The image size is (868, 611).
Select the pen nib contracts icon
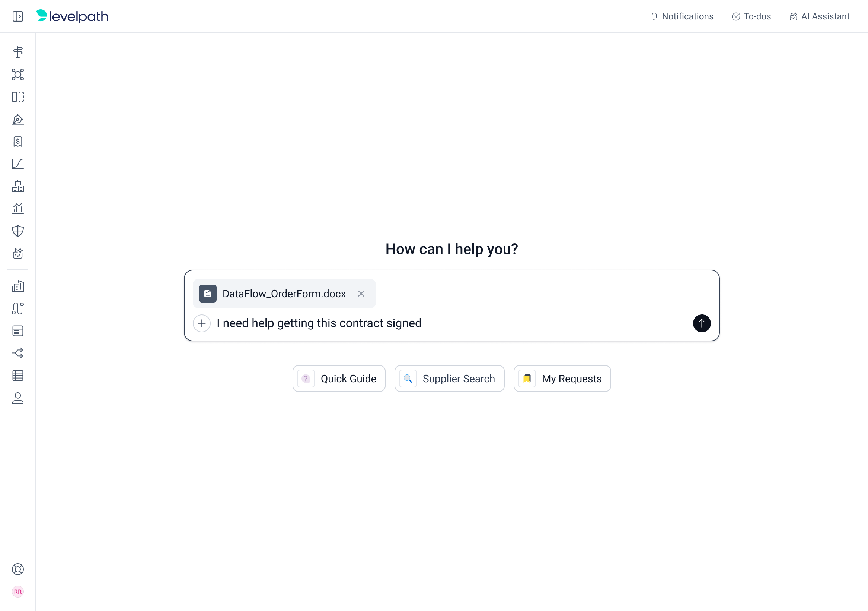point(18,120)
